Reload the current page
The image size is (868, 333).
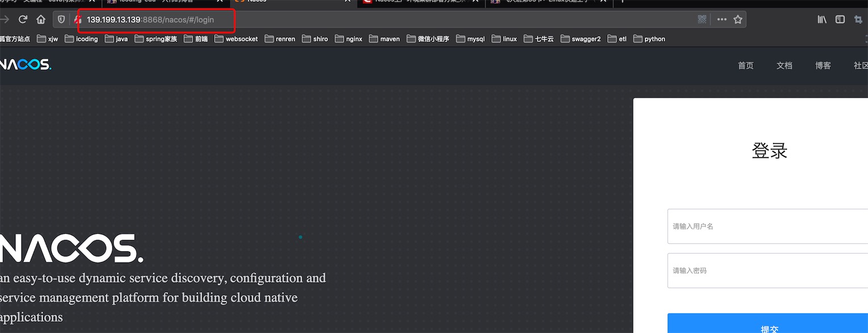pyautogui.click(x=23, y=19)
